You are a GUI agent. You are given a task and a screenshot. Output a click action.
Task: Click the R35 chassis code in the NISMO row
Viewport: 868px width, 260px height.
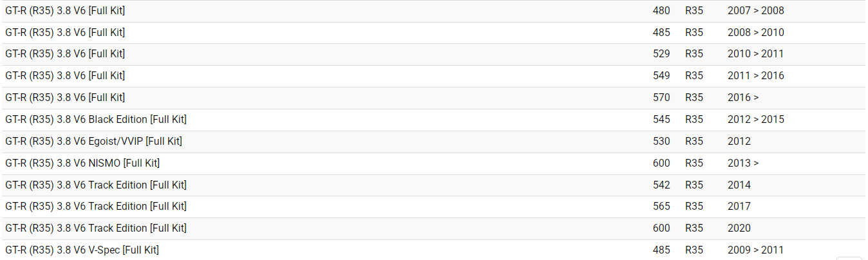click(694, 163)
